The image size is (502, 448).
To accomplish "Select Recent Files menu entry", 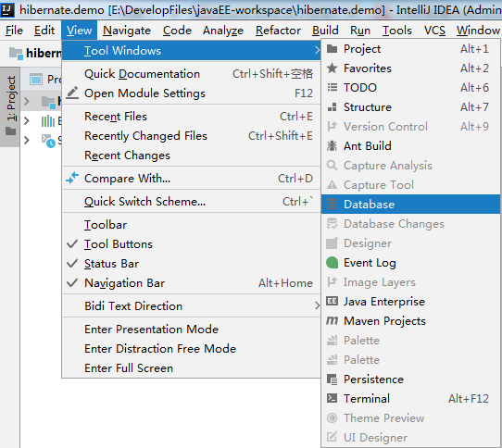I will pyautogui.click(x=191, y=117).
